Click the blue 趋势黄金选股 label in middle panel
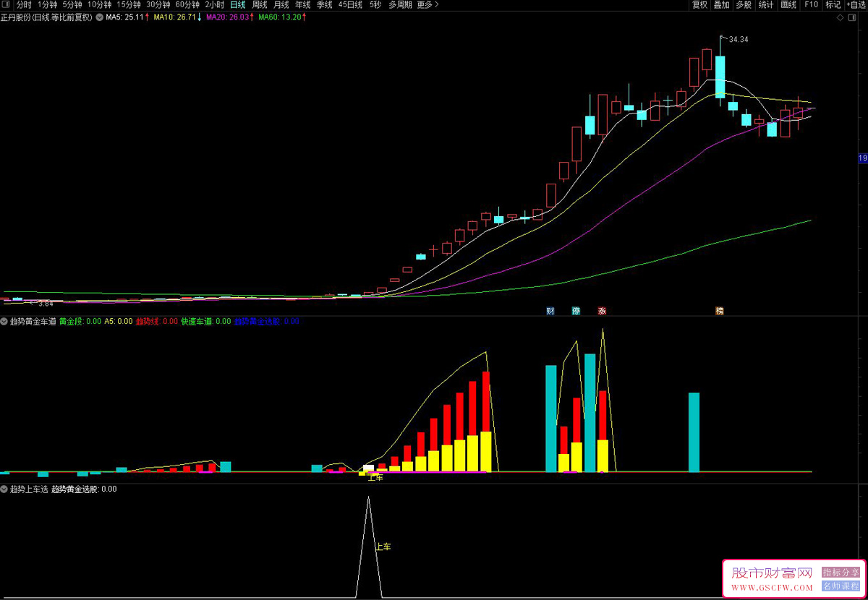 266,321
